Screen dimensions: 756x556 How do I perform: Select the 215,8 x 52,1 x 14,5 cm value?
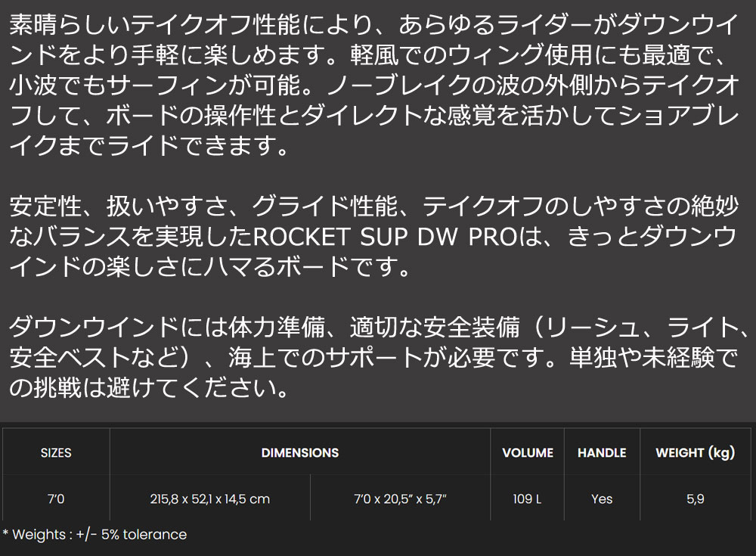coord(209,499)
